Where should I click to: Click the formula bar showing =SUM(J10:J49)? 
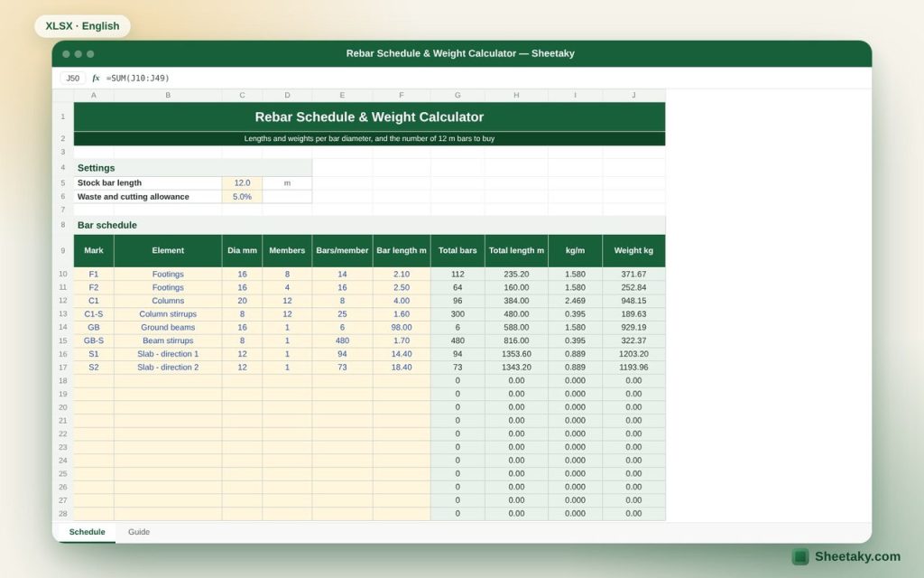tap(138, 78)
